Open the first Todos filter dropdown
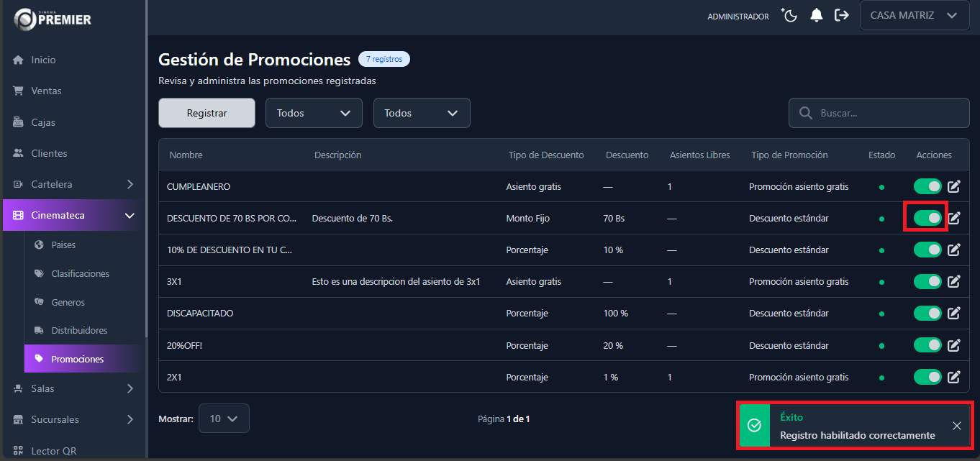980x461 pixels. [314, 113]
